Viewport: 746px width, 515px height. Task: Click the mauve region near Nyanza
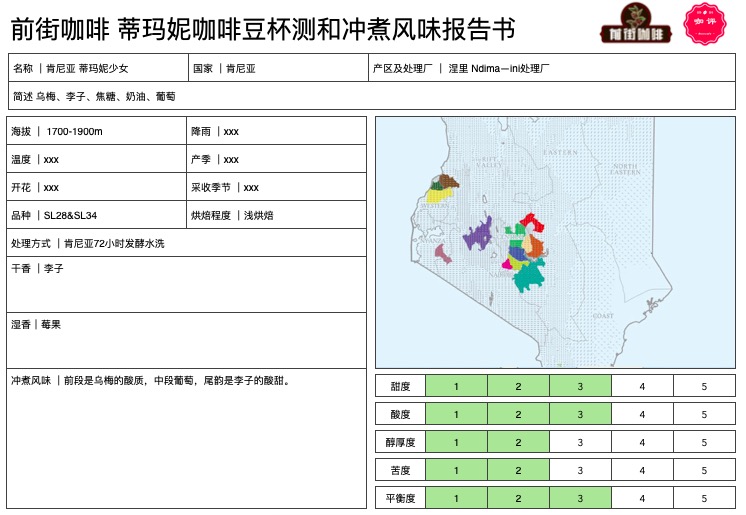click(442, 254)
